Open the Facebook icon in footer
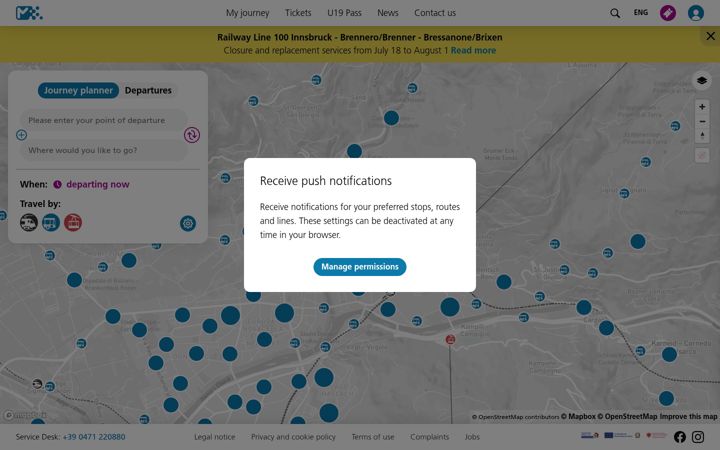This screenshot has width=720, height=450. (680, 437)
